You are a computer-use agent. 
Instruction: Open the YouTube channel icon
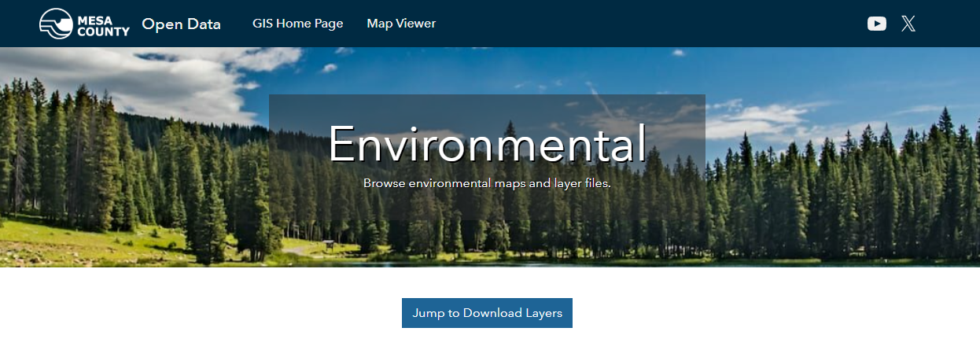pos(877,24)
